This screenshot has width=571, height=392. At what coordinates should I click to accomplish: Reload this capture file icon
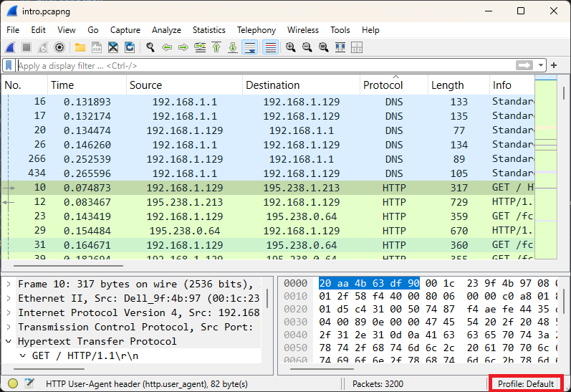[x=130, y=47]
